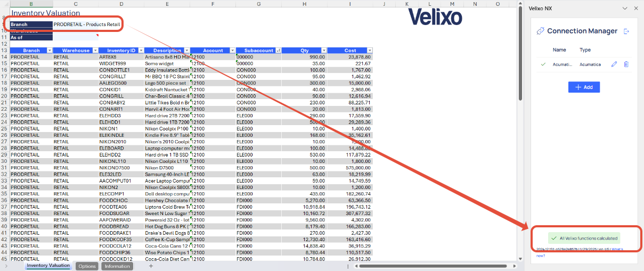Open the Warehouse column filter dropdown

(94, 51)
